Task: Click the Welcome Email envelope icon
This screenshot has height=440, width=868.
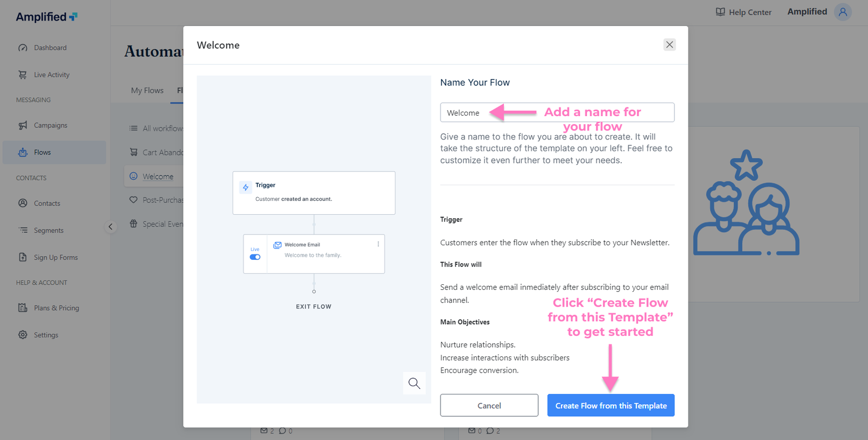Action: [277, 245]
